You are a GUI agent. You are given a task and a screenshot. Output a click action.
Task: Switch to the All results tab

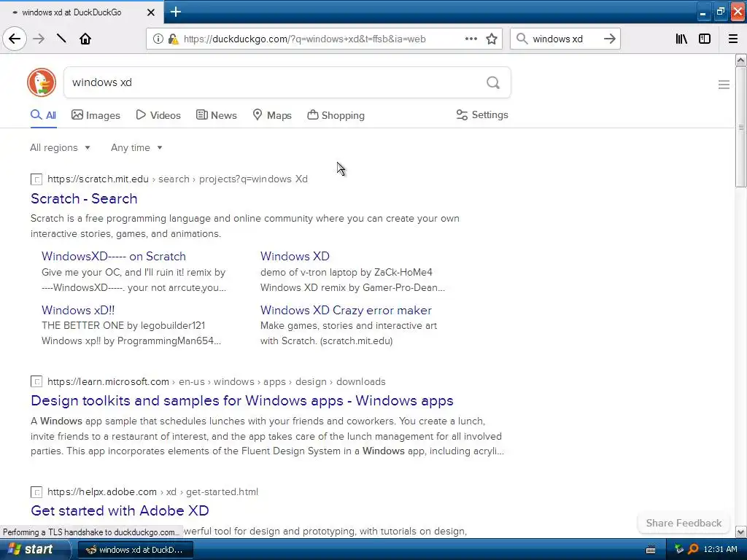coord(43,115)
